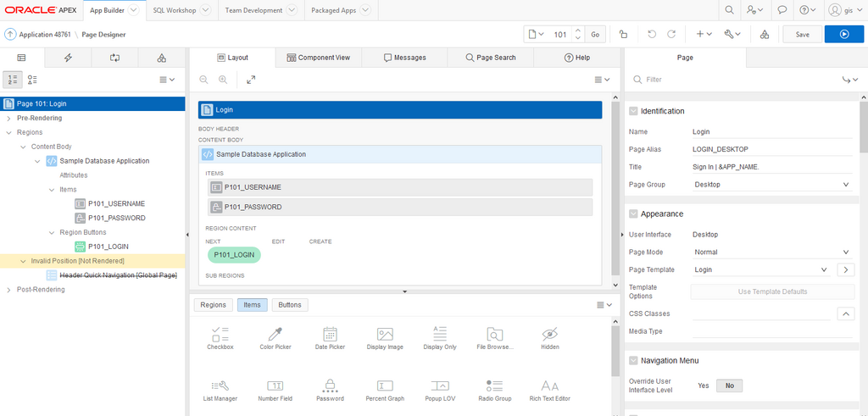Open the Page Template dropdown

[761, 270]
